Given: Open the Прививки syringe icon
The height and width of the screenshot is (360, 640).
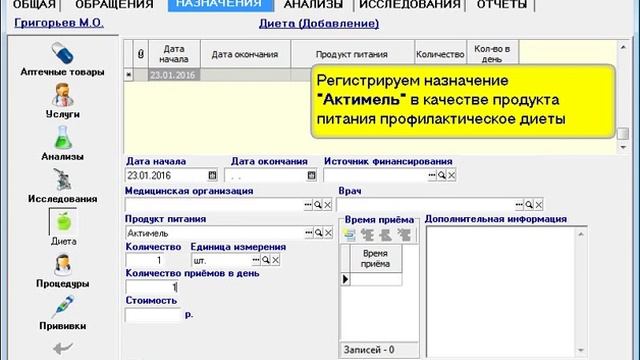Looking at the screenshot, I should (x=62, y=307).
